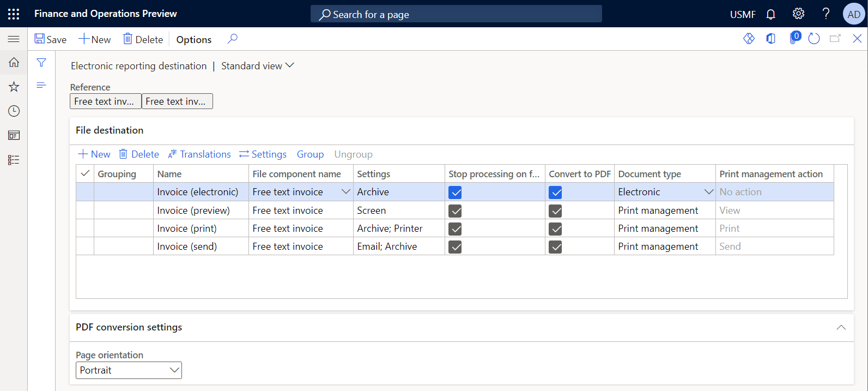Viewport: 868px width, 391px height.
Task: Open Settings for file destination
Action: point(263,154)
